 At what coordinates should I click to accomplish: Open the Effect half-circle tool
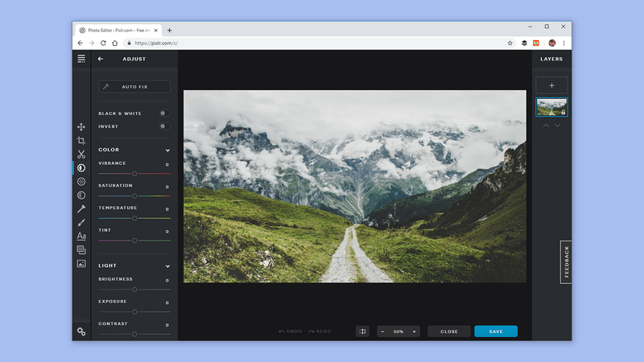(81, 195)
